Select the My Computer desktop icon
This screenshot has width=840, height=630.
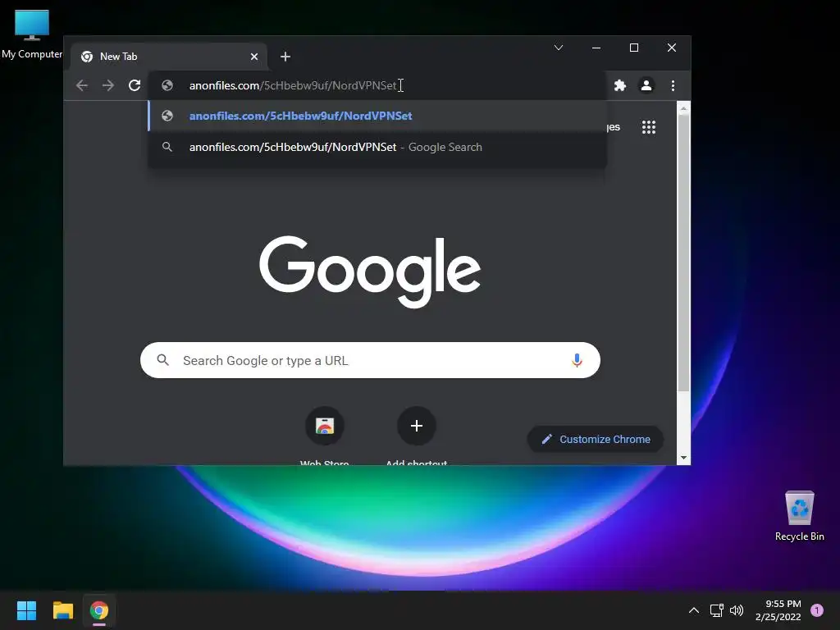32,34
